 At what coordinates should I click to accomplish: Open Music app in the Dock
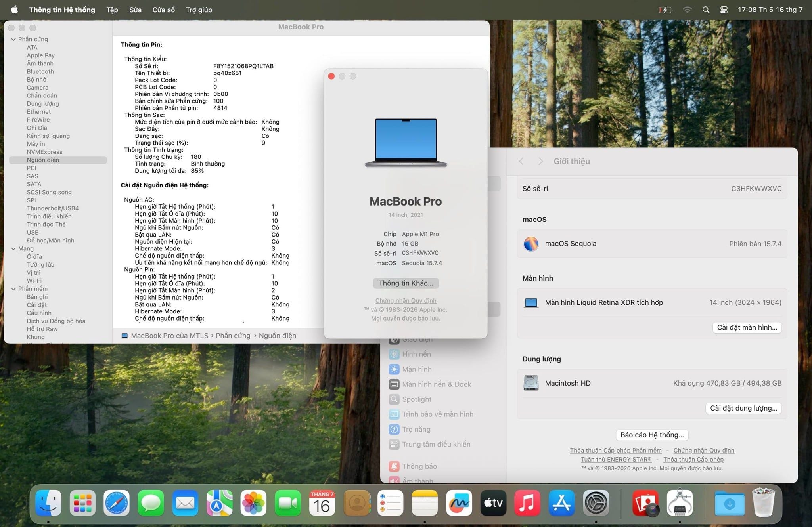click(x=527, y=503)
